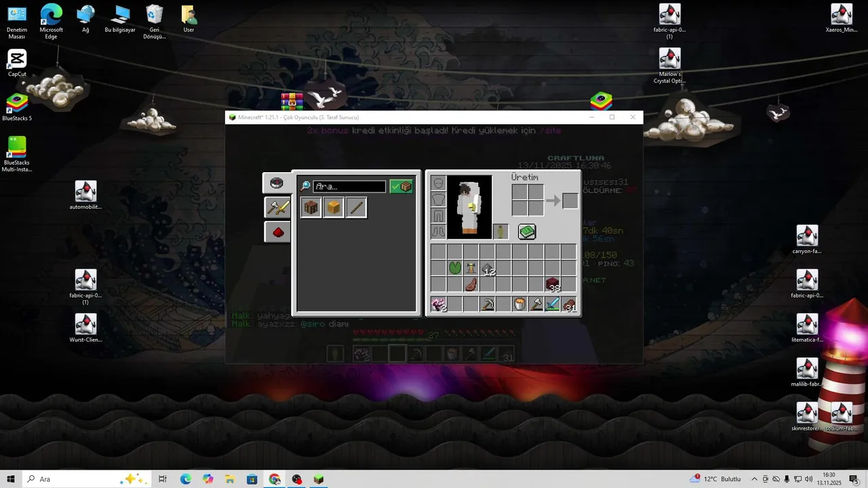868x488 pixels.
Task: Open the redstone recipe tab
Action: pos(277,232)
